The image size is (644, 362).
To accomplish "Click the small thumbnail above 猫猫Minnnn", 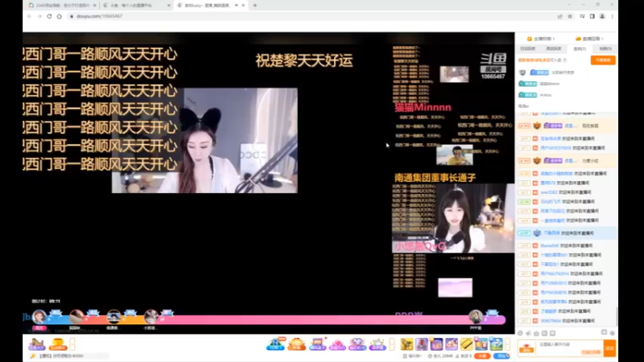I will (454, 74).
